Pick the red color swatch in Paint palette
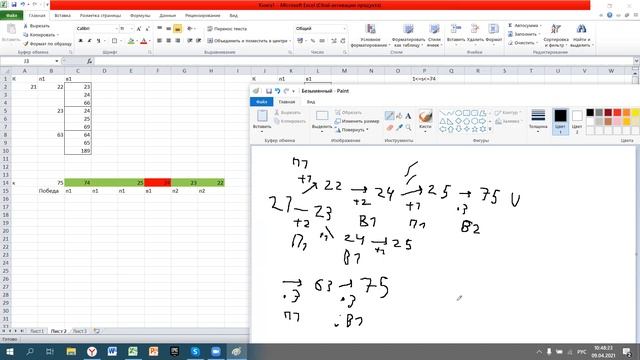This screenshot has height=360, width=640. pos(617,112)
